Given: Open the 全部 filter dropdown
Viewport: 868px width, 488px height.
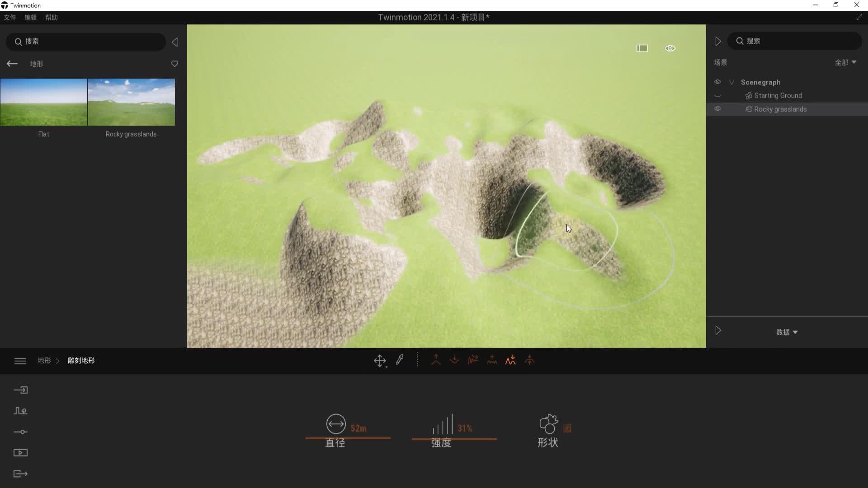Looking at the screenshot, I should click(845, 62).
